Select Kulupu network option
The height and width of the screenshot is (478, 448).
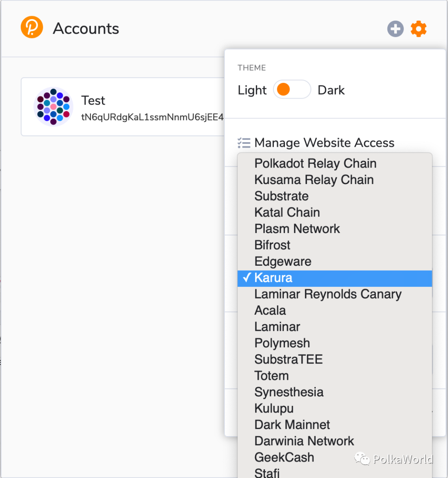pyautogui.click(x=335, y=408)
